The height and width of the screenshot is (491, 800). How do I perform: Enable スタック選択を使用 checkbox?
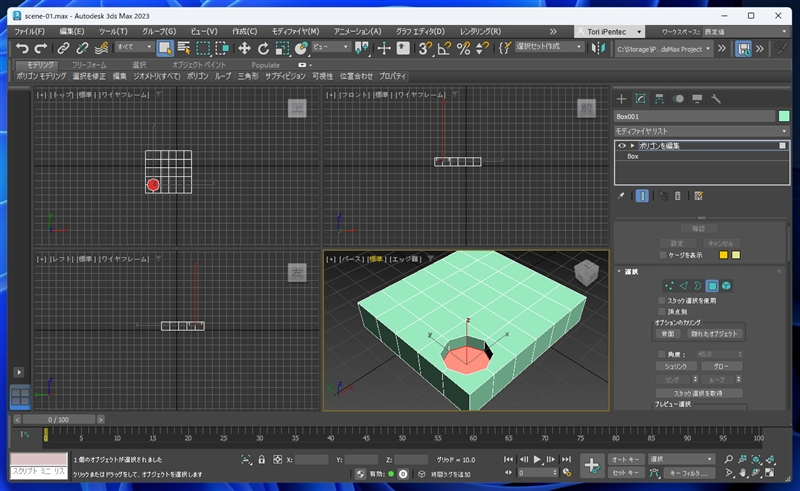(662, 301)
